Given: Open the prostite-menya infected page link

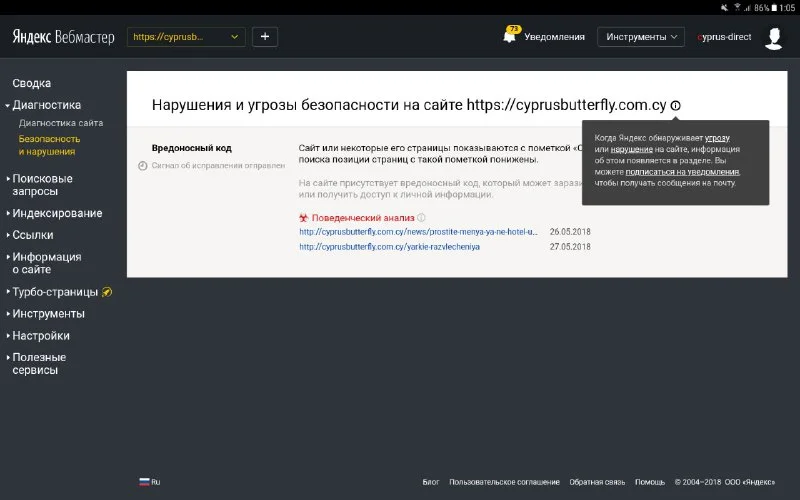Looking at the screenshot, I should tap(418, 232).
